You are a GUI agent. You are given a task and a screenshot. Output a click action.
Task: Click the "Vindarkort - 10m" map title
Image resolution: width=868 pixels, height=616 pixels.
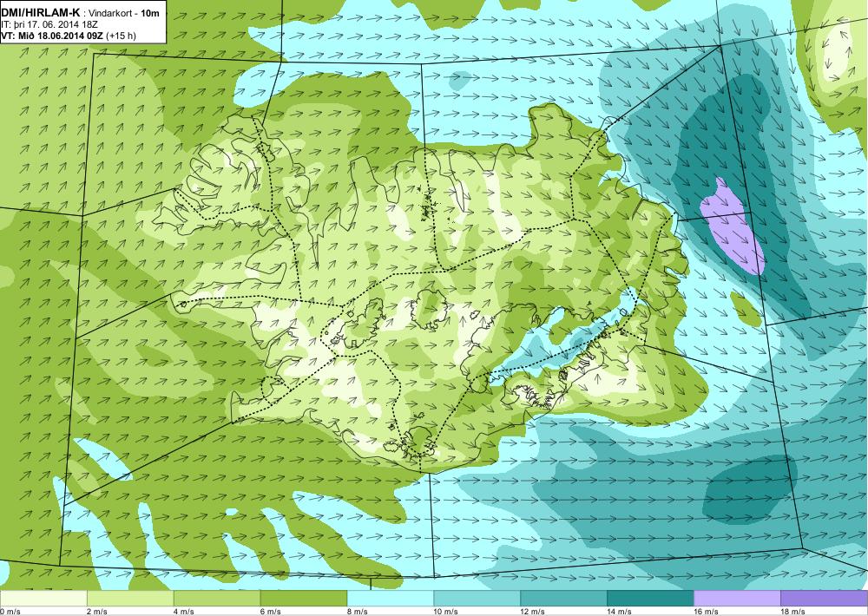(124, 13)
